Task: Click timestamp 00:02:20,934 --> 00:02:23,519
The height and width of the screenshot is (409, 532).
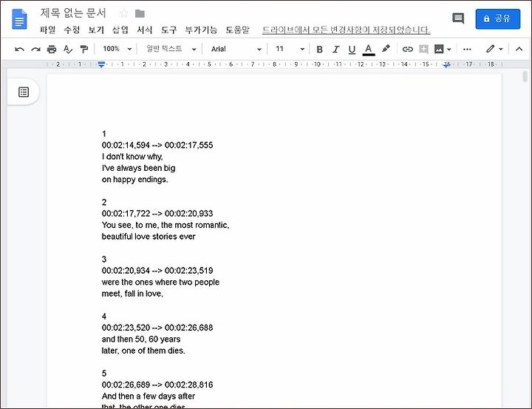Action: [157, 271]
